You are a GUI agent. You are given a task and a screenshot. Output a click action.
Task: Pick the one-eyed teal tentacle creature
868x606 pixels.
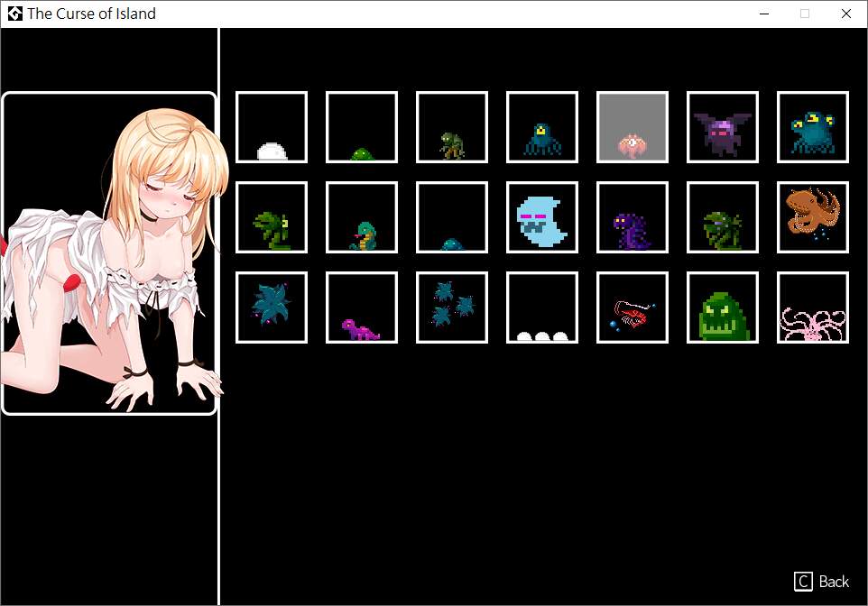tap(542, 127)
